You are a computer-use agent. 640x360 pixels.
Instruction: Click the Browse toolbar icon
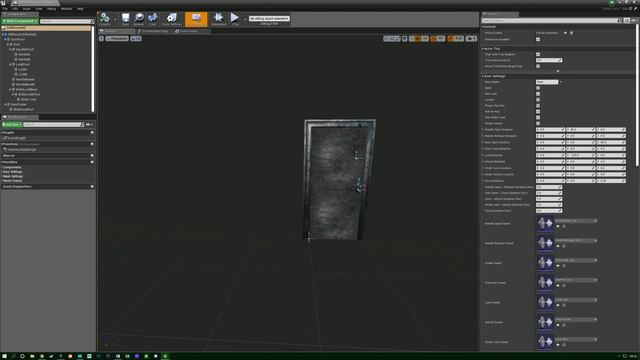[139, 19]
